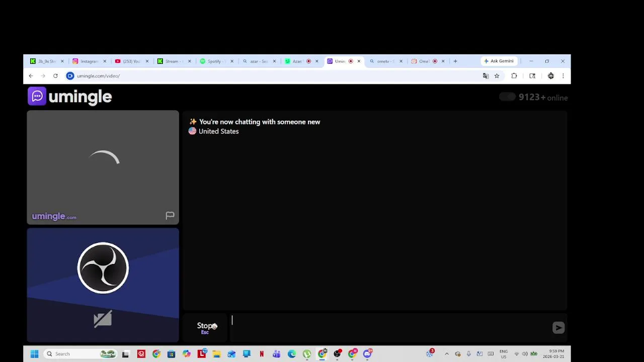Open File Explorer from the taskbar
Image resolution: width=644 pixels, height=362 pixels.
coord(216,354)
